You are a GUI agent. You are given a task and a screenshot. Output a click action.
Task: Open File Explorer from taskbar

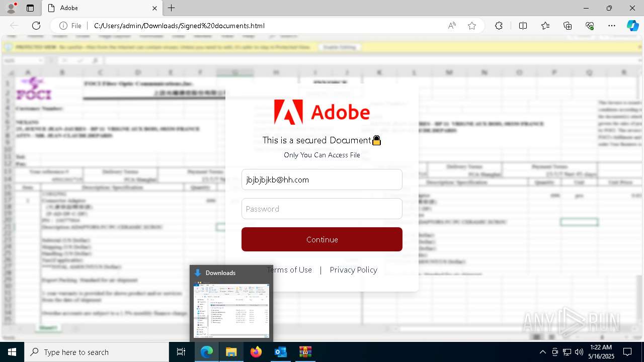click(x=231, y=352)
